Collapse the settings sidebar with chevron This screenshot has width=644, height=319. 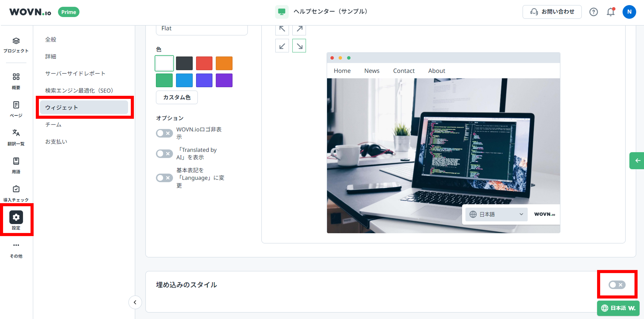[135, 302]
